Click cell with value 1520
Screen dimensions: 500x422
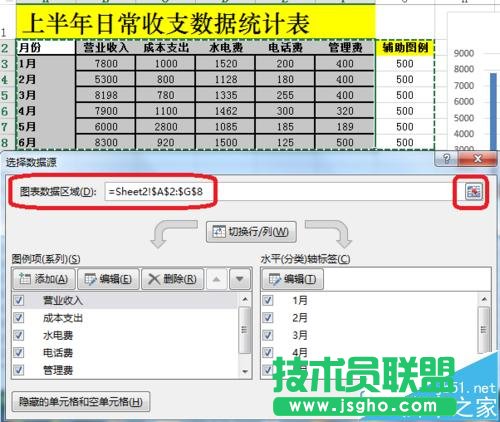tap(226, 63)
